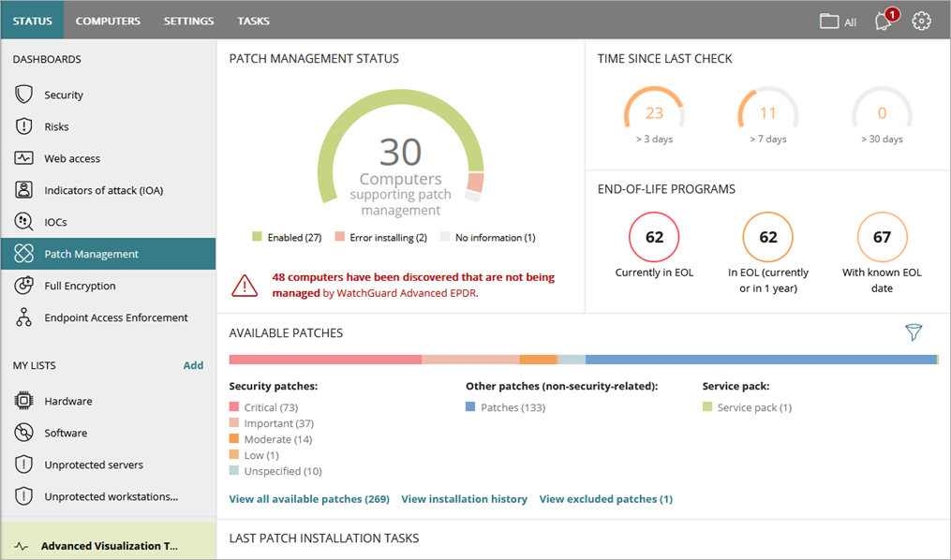
Task: Open the Software list
Action: pos(64,432)
